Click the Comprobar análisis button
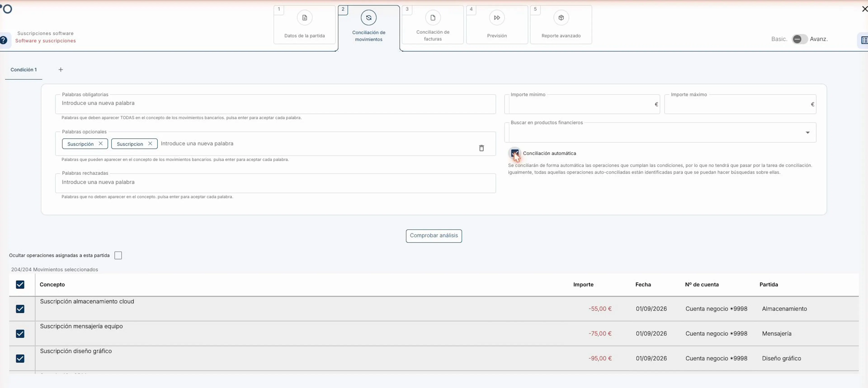Image resolution: width=868 pixels, height=388 pixels. click(x=434, y=236)
